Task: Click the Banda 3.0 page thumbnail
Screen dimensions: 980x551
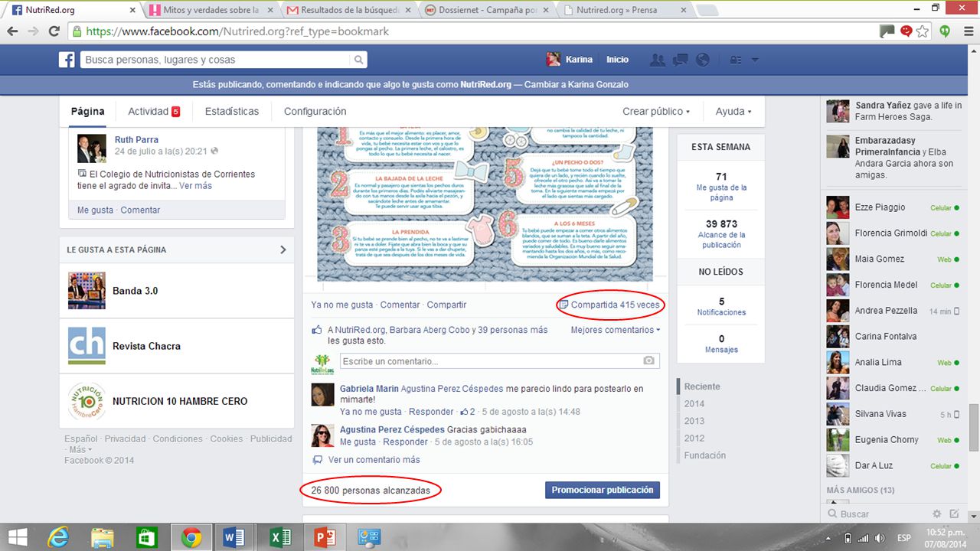Action: pos(87,291)
